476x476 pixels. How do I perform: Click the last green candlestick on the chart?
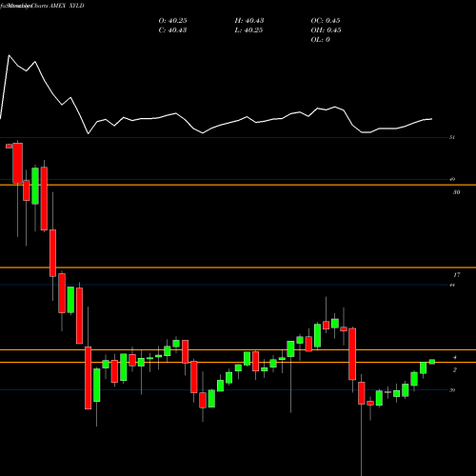(x=432, y=362)
